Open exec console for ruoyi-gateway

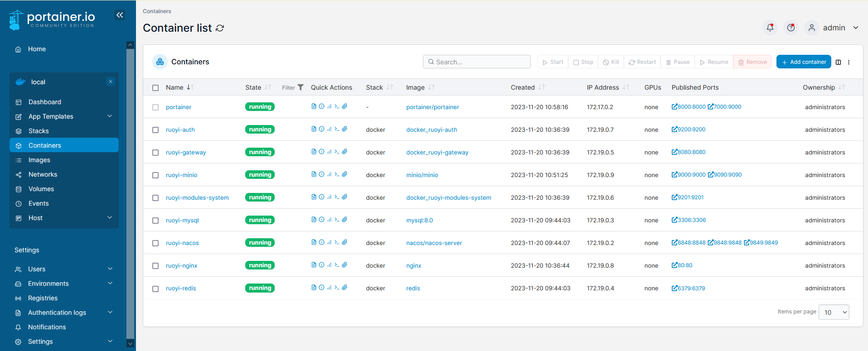(x=337, y=152)
